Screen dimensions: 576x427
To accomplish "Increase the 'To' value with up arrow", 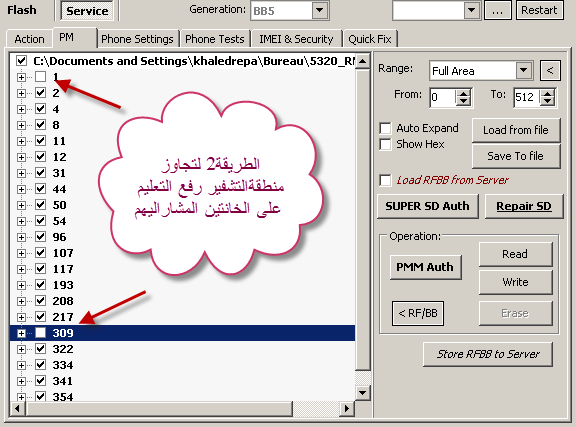I will point(547,93).
